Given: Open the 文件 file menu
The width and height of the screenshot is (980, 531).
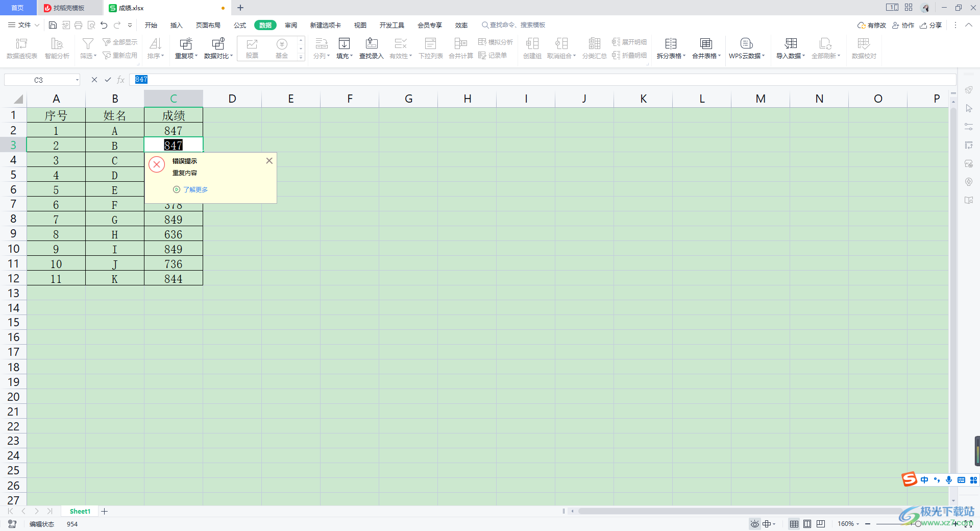Looking at the screenshot, I should click(x=24, y=25).
